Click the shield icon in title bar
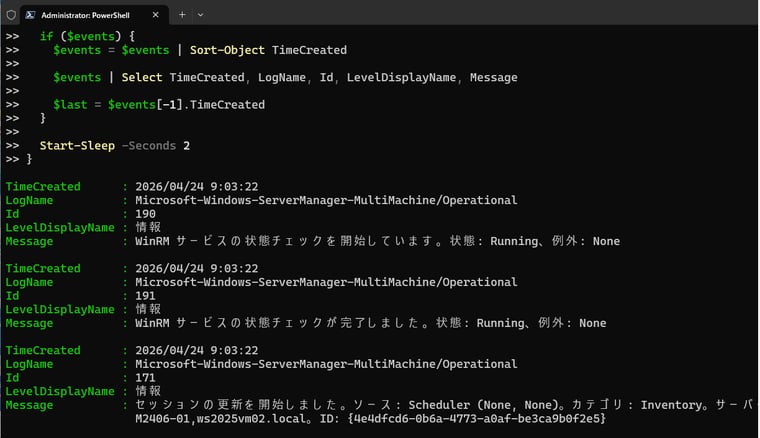Screen dimensions: 760x438 point(11,15)
